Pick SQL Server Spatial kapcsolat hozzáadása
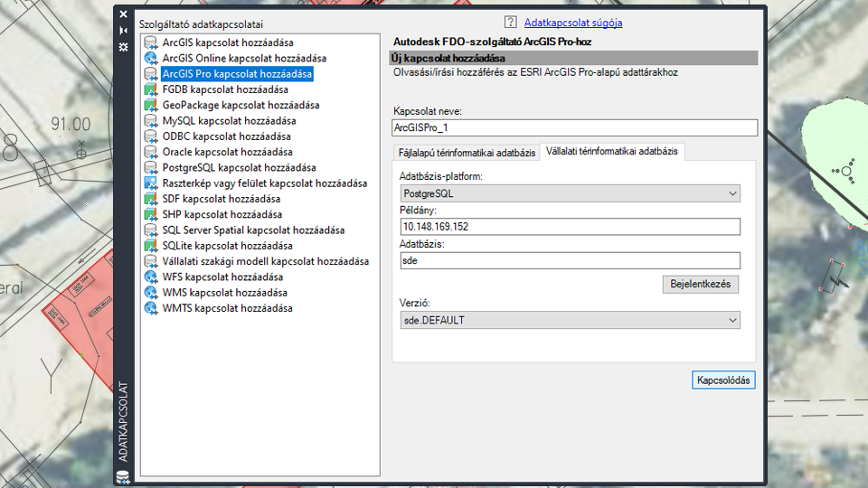Viewport: 868px width, 488px height. (x=253, y=230)
